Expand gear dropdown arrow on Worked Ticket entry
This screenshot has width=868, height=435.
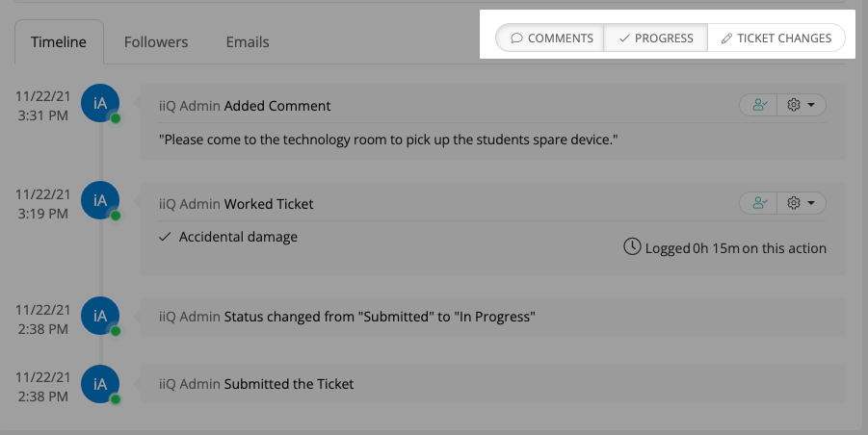pos(812,203)
